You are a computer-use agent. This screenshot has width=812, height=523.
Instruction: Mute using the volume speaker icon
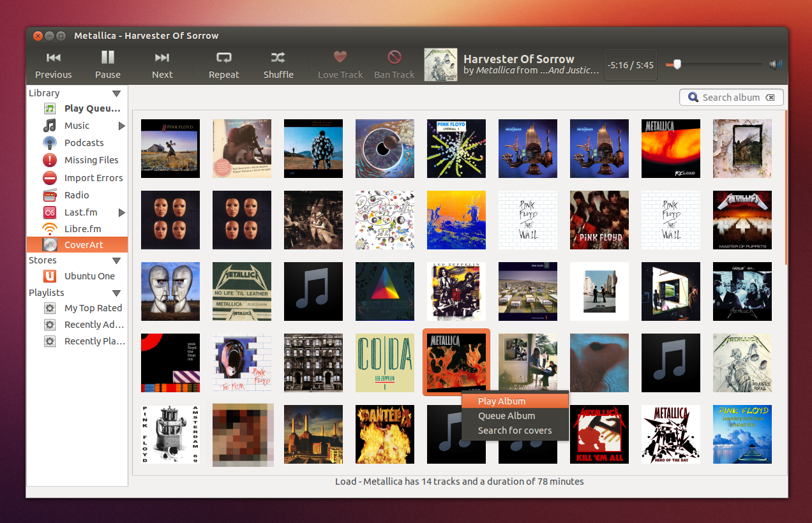pyautogui.click(x=776, y=64)
